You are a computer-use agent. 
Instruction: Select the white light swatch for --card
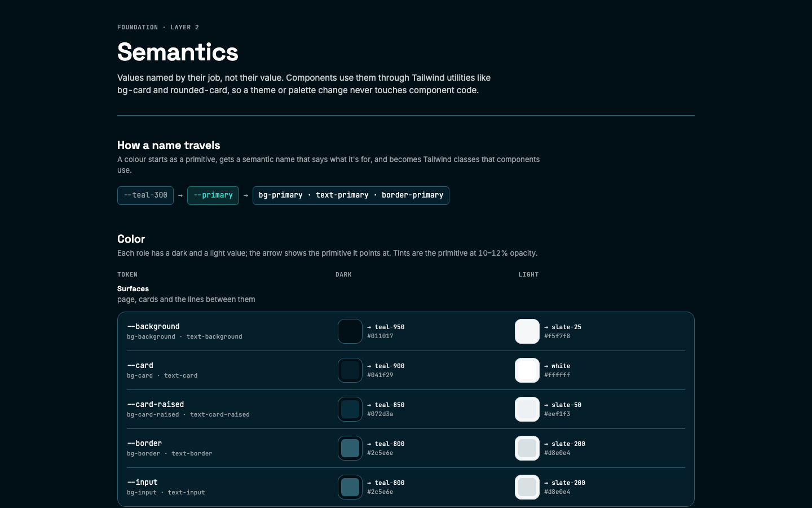tap(527, 370)
